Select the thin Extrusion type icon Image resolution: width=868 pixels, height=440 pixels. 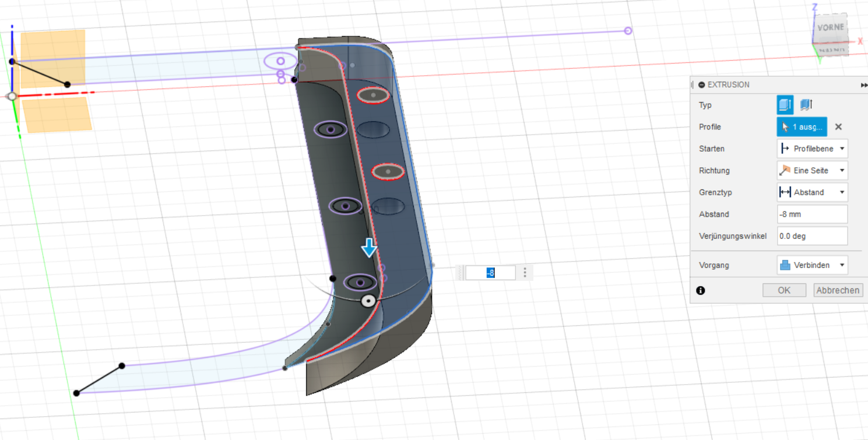click(x=806, y=105)
